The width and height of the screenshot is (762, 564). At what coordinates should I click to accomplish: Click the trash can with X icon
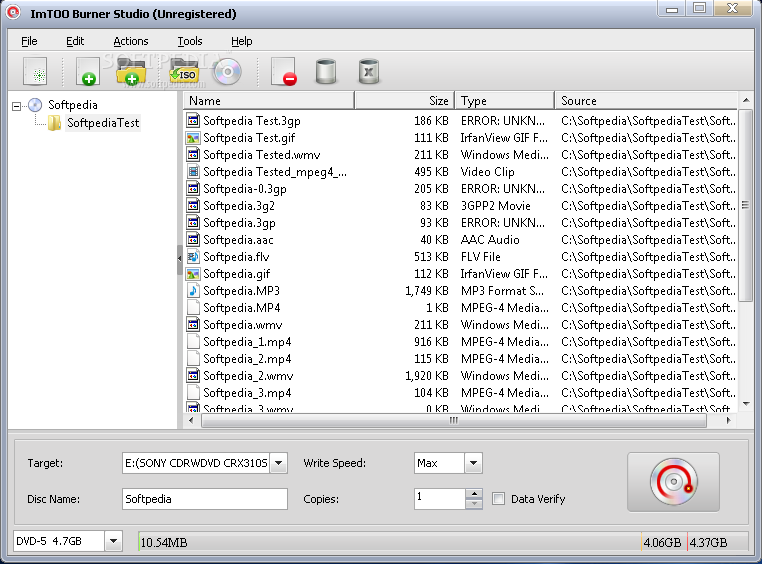(x=369, y=71)
